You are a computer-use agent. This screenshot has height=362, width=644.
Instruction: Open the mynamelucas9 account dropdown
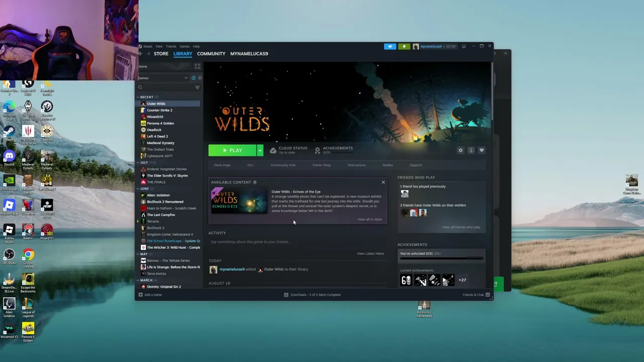[434, 46]
